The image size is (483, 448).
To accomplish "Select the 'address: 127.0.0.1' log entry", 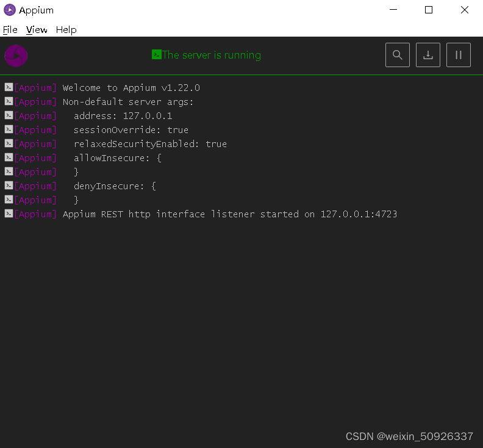I will click(x=123, y=116).
